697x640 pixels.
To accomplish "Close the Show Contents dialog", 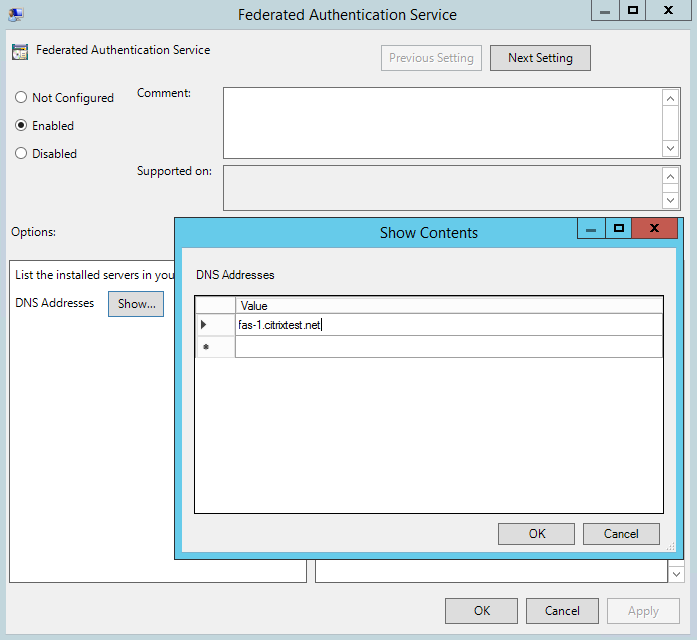I will (x=655, y=229).
